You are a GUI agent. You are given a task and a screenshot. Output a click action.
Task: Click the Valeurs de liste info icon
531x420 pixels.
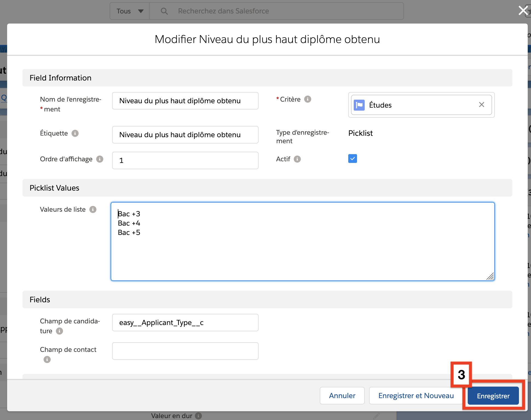(93, 209)
